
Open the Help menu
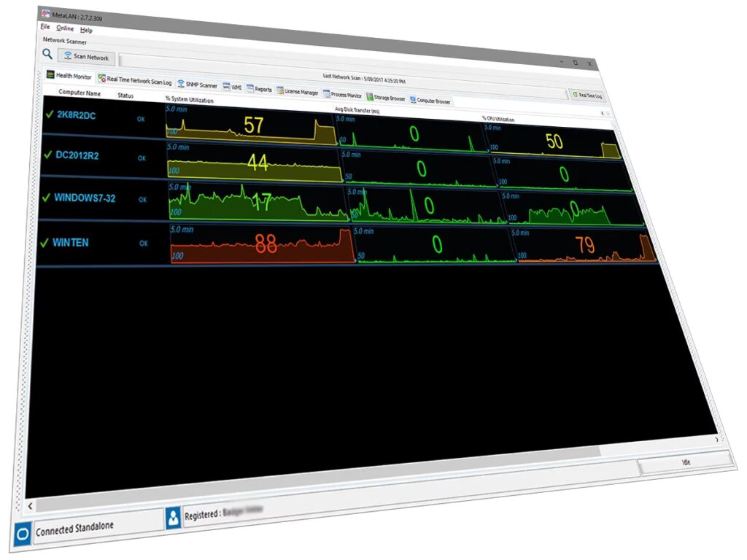(86, 30)
